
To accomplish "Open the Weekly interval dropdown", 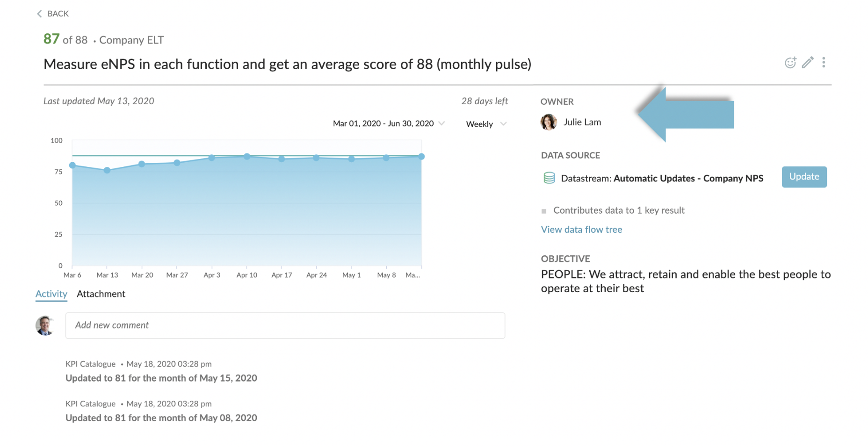I will click(486, 124).
